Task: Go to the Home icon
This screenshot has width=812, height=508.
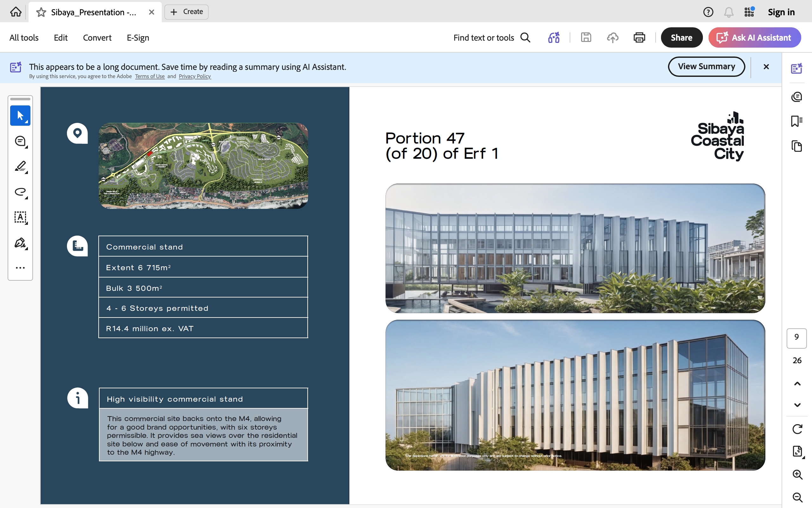Action: 16,12
